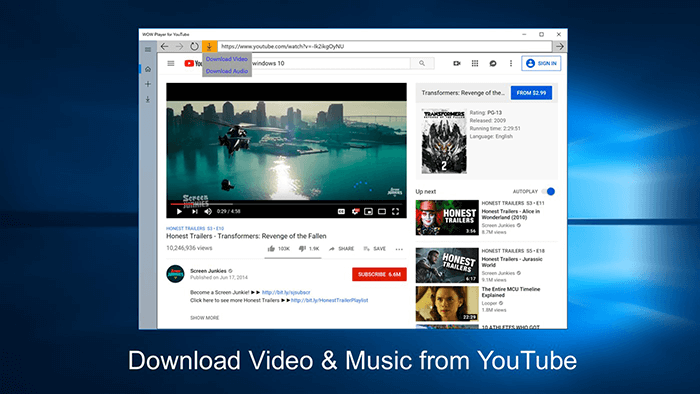The height and width of the screenshot is (394, 700).
Task: Play the video
Action: (179, 212)
